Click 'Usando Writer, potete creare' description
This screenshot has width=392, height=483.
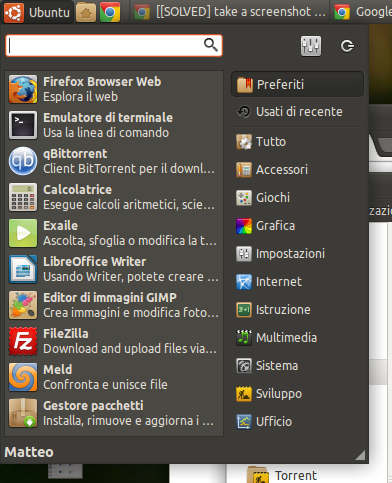point(131,277)
